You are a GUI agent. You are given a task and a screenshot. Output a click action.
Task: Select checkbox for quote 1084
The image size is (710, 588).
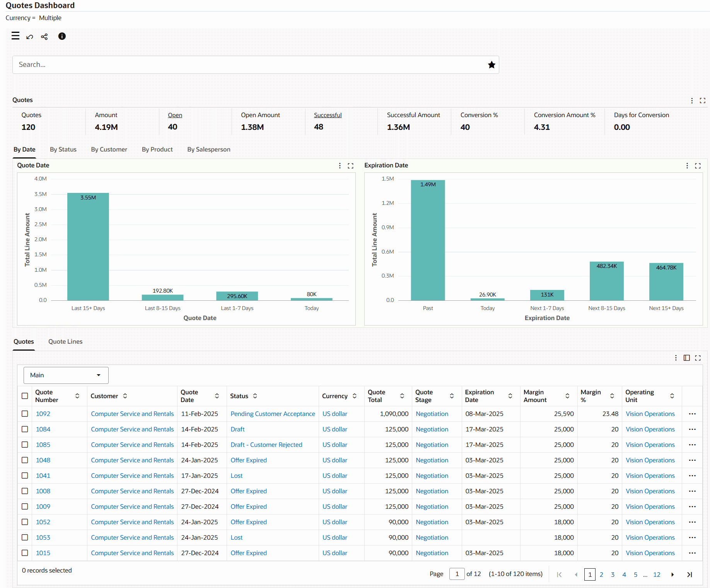(25, 429)
